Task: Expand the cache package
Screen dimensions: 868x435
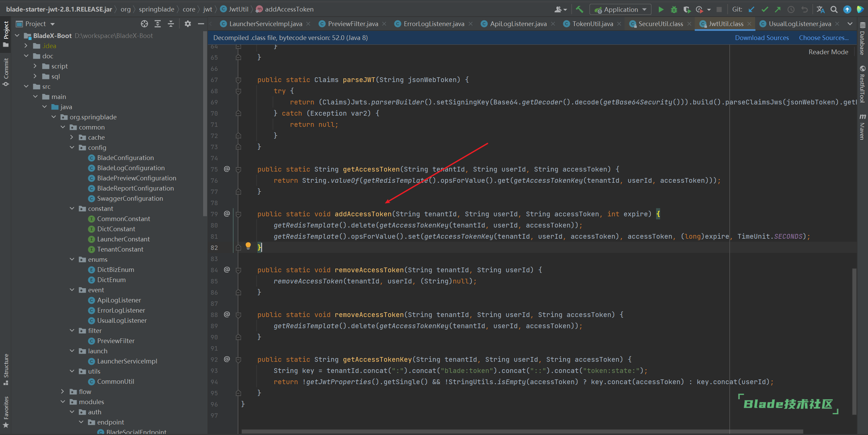Action: [x=72, y=137]
